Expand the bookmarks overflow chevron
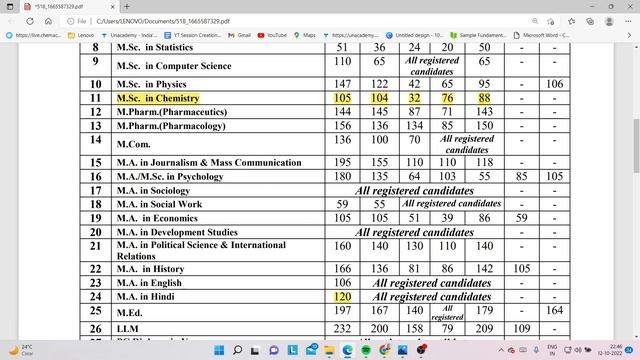Image resolution: width=640 pixels, height=360 pixels. click(x=629, y=36)
